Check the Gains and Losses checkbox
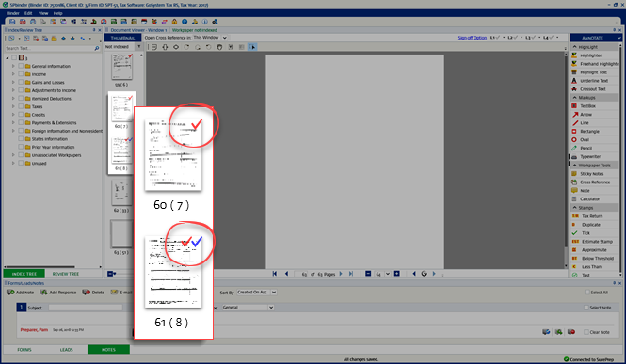 21,82
